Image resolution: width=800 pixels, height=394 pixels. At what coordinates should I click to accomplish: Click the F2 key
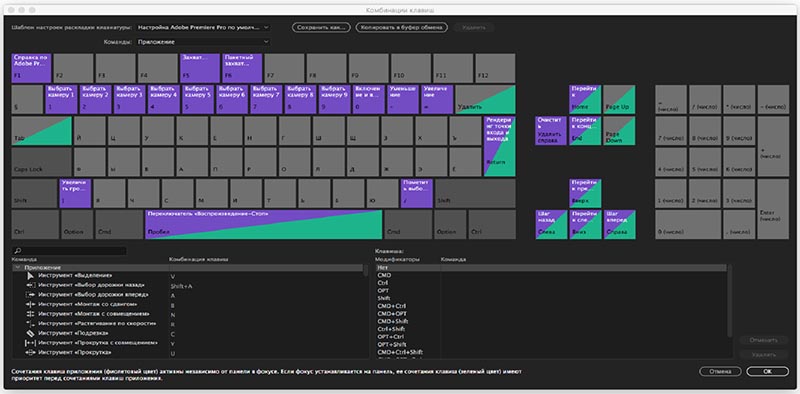pyautogui.click(x=73, y=68)
